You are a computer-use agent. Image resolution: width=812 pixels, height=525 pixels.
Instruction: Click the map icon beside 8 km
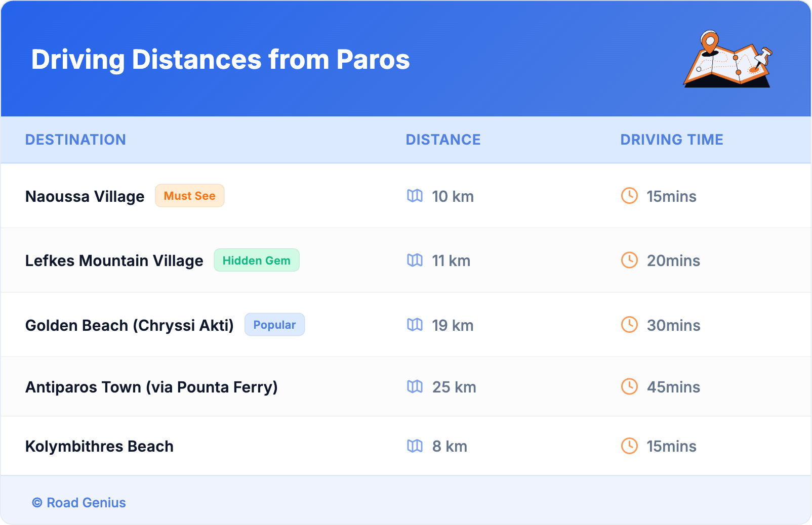(x=415, y=446)
